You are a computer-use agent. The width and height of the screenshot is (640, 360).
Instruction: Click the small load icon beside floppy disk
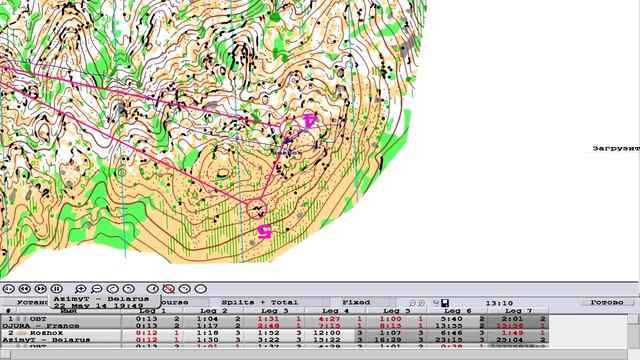point(436,303)
